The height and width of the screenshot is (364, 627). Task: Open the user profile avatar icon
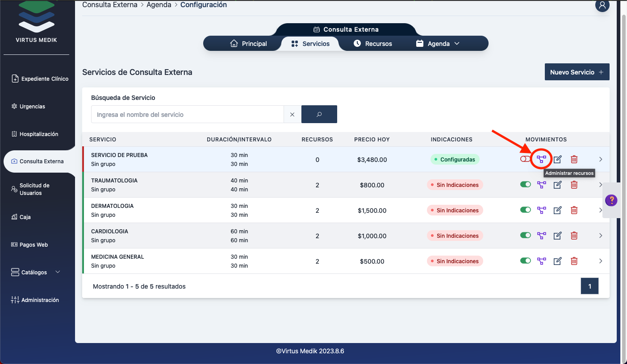click(x=602, y=5)
